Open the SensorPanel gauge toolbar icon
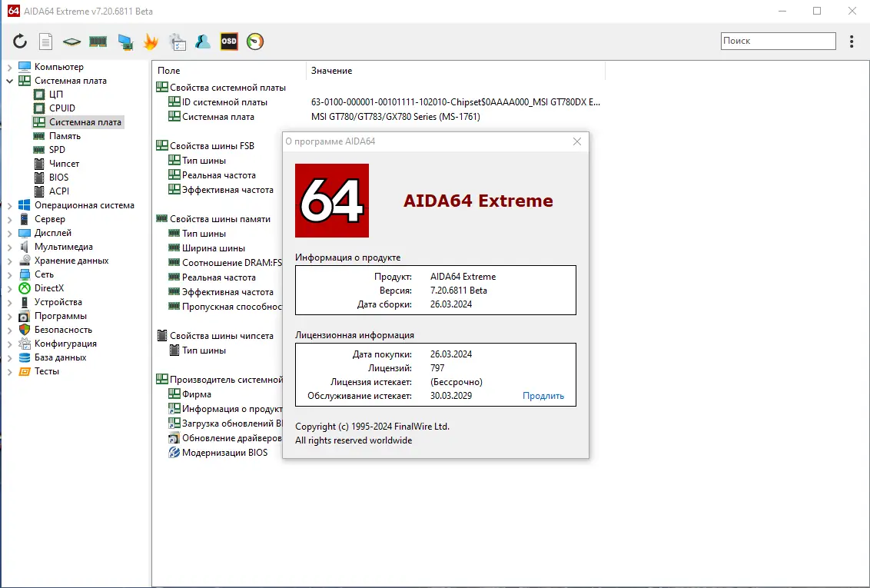870x588 pixels. [254, 42]
